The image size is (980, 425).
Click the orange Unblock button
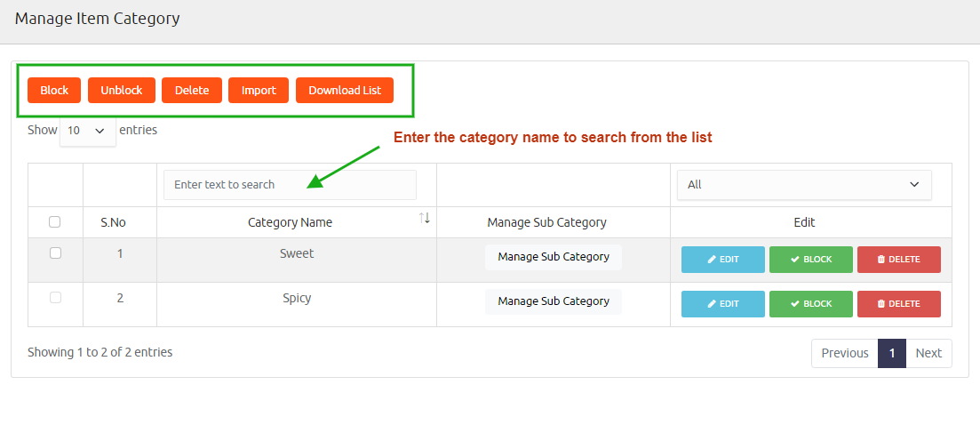pyautogui.click(x=121, y=90)
